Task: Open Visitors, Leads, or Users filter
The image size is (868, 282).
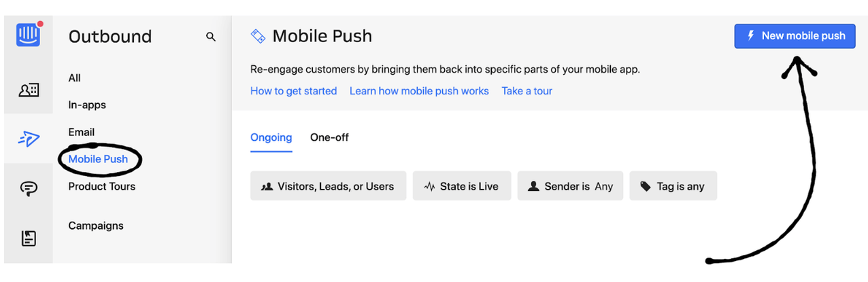Action: (x=328, y=186)
